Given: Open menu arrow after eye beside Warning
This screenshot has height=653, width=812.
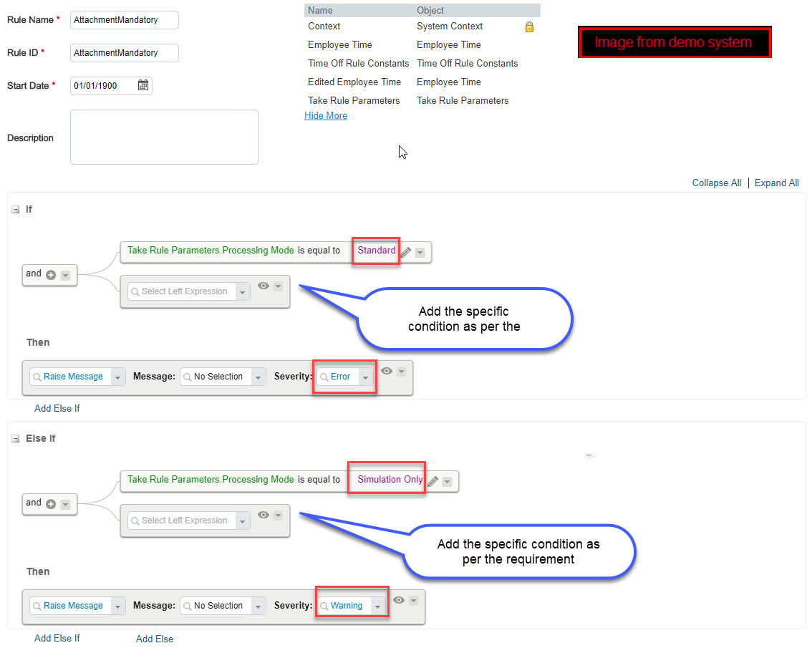Looking at the screenshot, I should point(413,600).
